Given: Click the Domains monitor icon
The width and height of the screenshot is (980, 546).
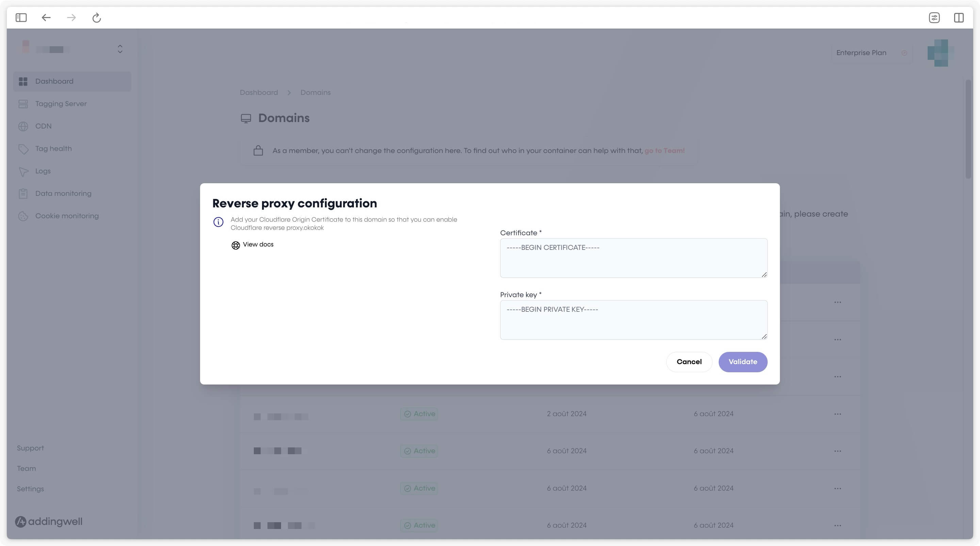Looking at the screenshot, I should [x=246, y=119].
